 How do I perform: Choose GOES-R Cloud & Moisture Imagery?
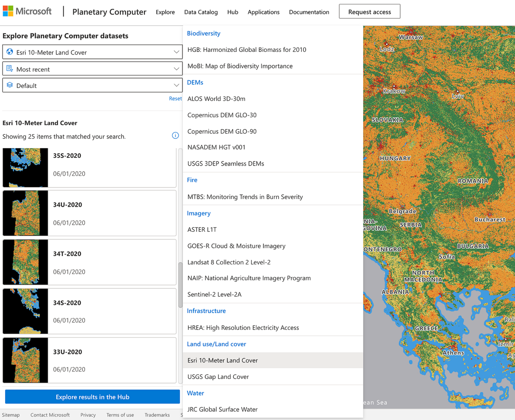pos(273,245)
